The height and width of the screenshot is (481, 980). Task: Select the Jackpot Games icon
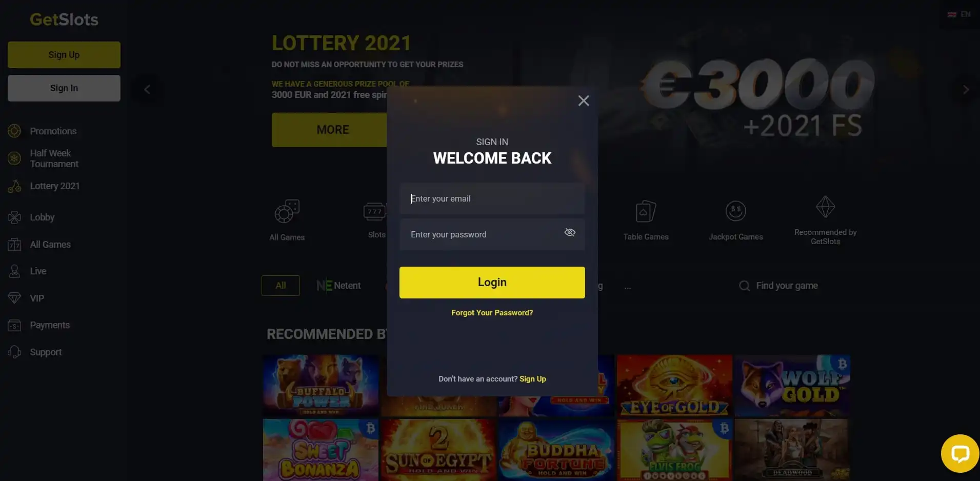point(736,211)
